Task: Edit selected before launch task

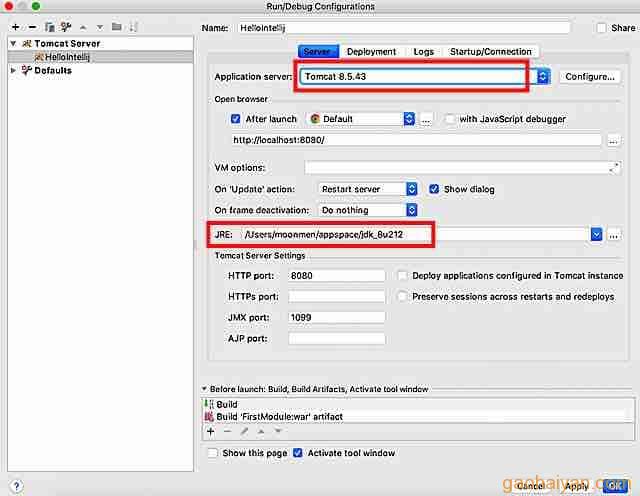Action: pyautogui.click(x=244, y=431)
